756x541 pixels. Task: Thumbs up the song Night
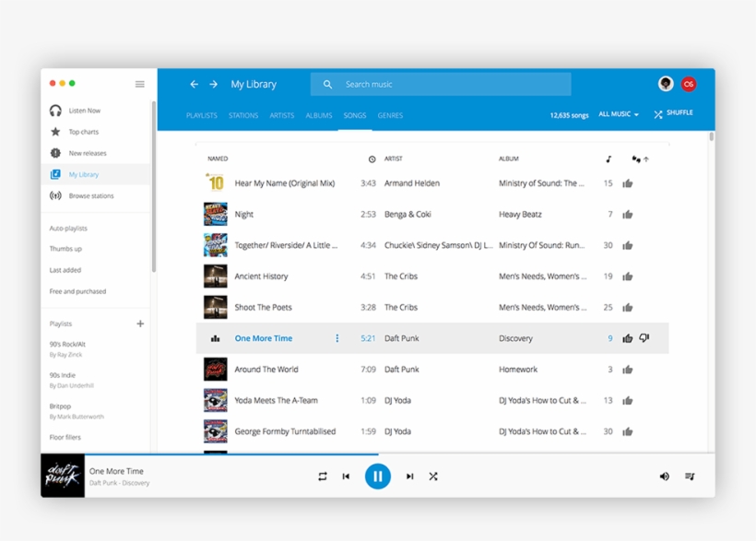pos(627,215)
